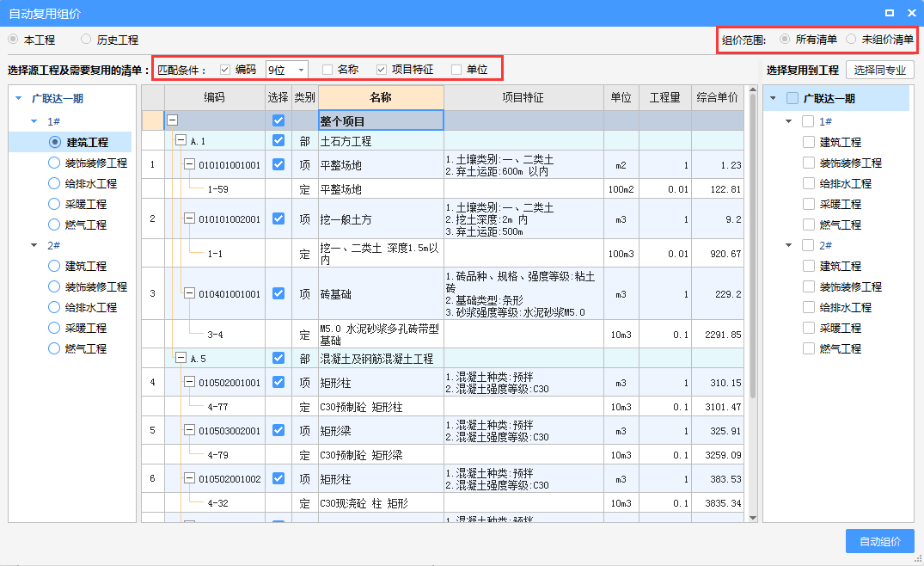Click the 选择同专业 button

point(879,69)
